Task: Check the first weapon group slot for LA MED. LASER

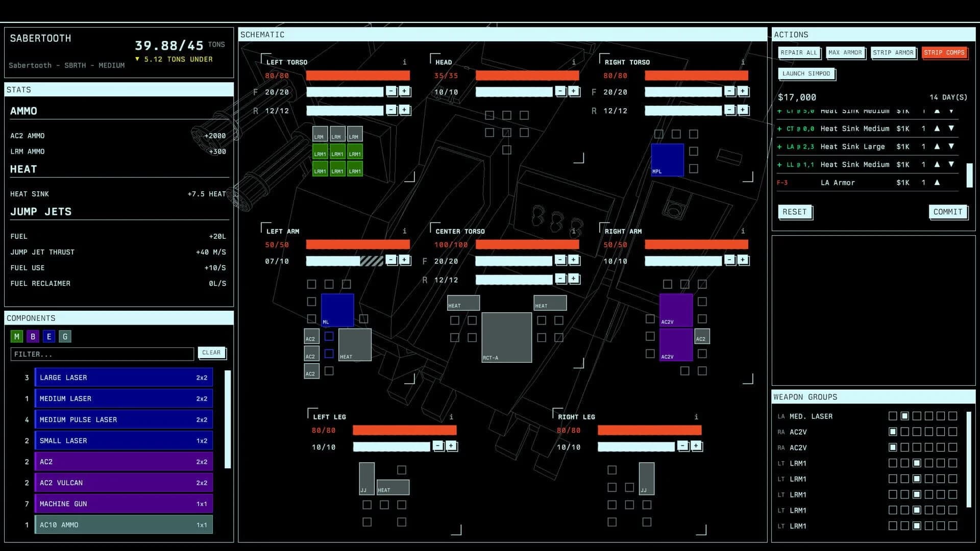Action: click(892, 416)
